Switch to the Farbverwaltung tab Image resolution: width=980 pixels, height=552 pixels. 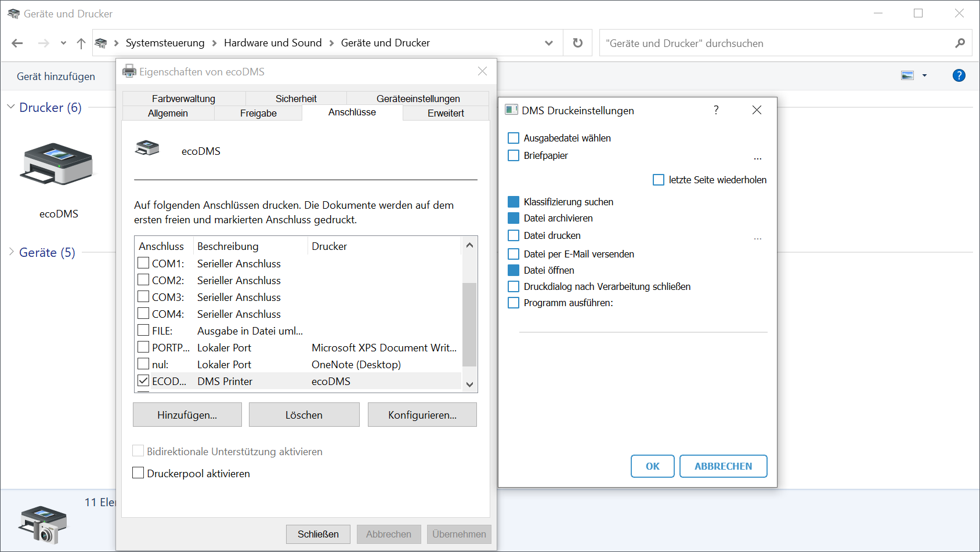click(184, 99)
